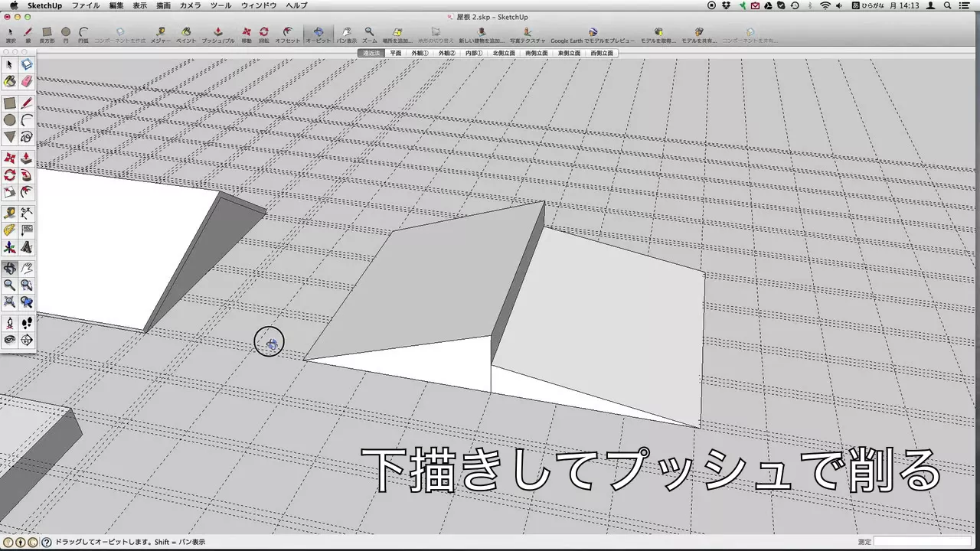Click the Zoom Extents icon in the palette
980x551 pixels.
[x=10, y=302]
